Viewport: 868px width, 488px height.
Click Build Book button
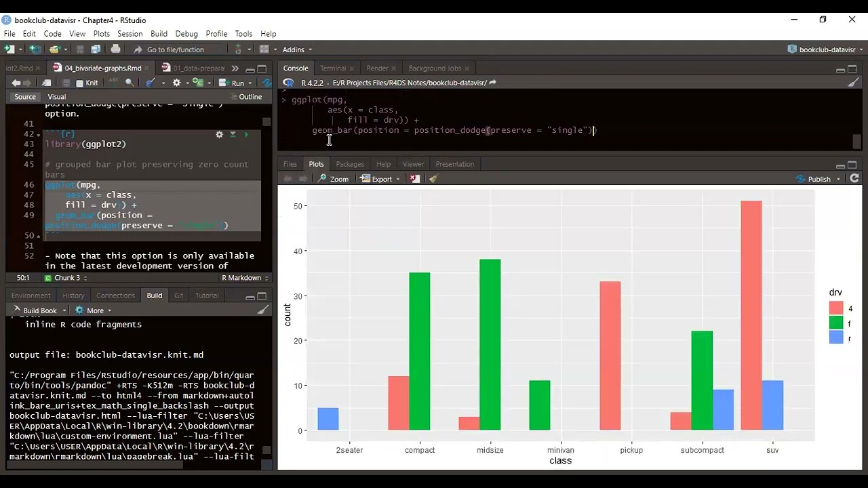(35, 310)
